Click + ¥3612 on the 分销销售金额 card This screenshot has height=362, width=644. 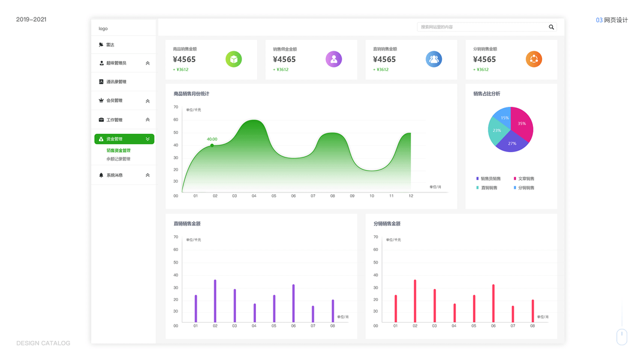(481, 70)
